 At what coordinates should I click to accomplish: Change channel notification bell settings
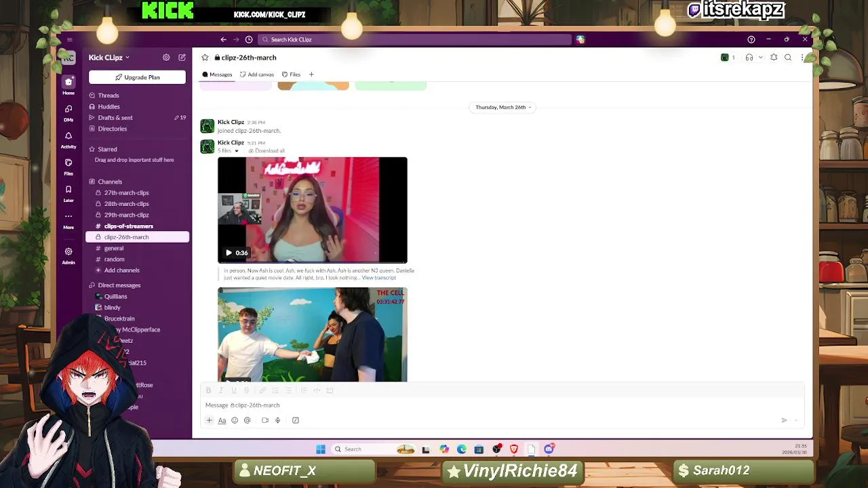tap(774, 58)
